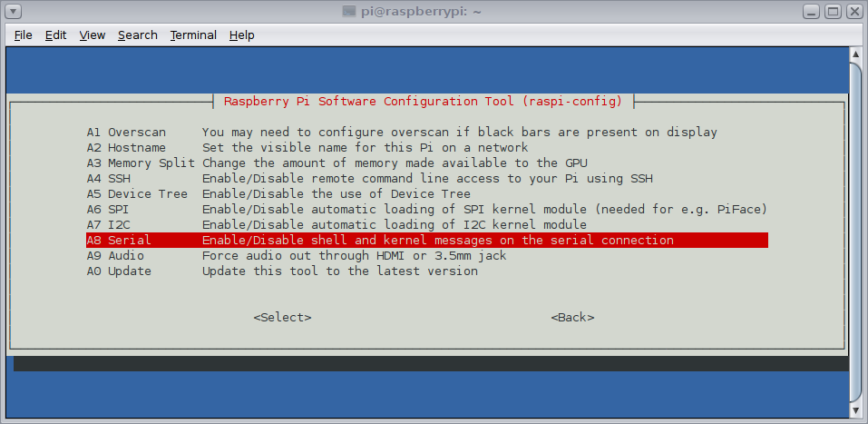Choose the A1 Overscan option
This screenshot has width=868, height=424.
click(x=427, y=132)
